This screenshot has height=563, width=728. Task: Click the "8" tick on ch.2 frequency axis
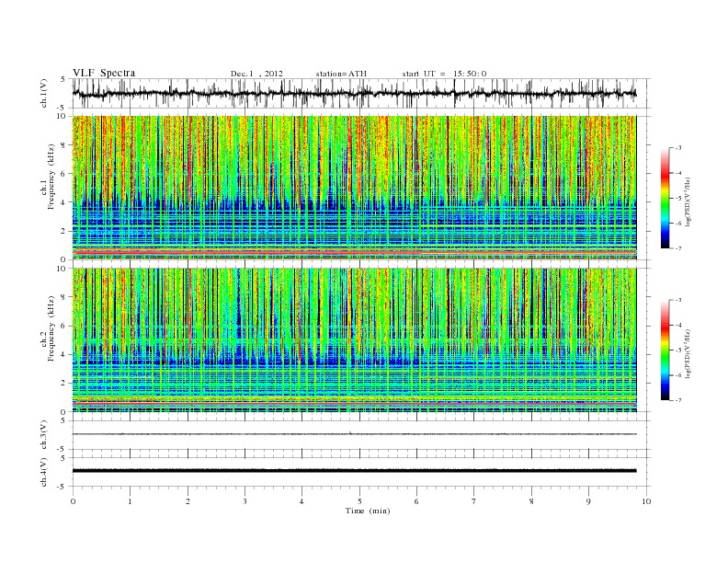click(x=64, y=297)
